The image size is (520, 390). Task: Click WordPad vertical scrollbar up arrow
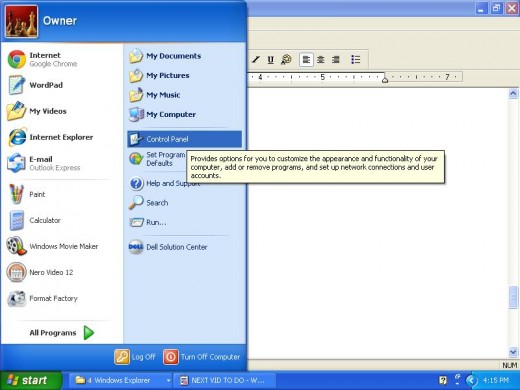(x=513, y=94)
